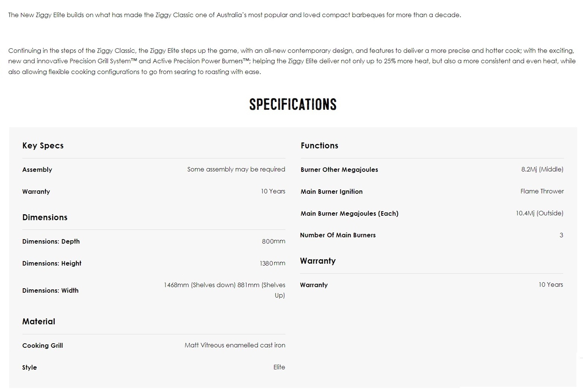Viewport: 583px width, 392px height.
Task: Click Main Burner Megajoules (Each) label
Action: click(350, 213)
